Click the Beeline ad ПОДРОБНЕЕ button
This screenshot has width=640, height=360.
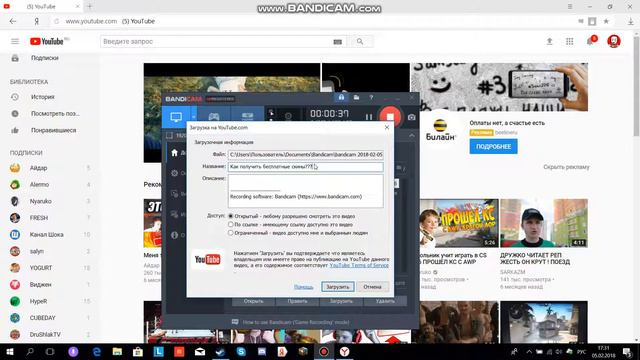(493, 146)
